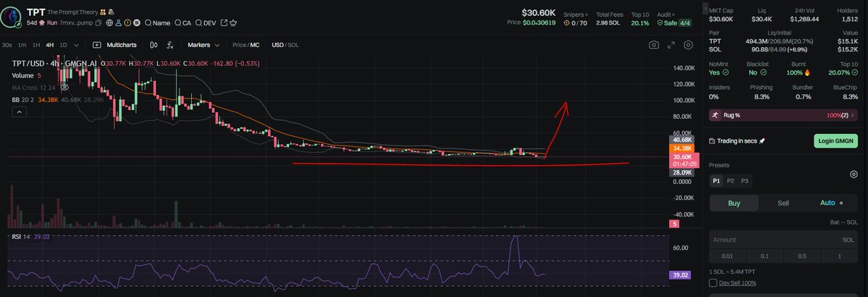Toggle fullscreen chart mode
The image size is (868, 297).
click(x=671, y=45)
